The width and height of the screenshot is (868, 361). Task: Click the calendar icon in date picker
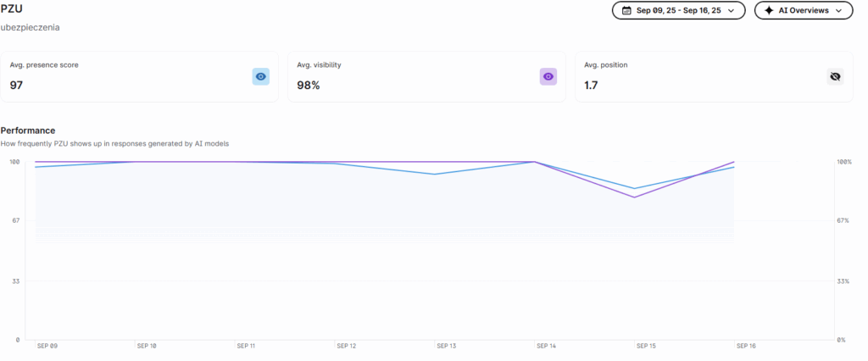(626, 10)
